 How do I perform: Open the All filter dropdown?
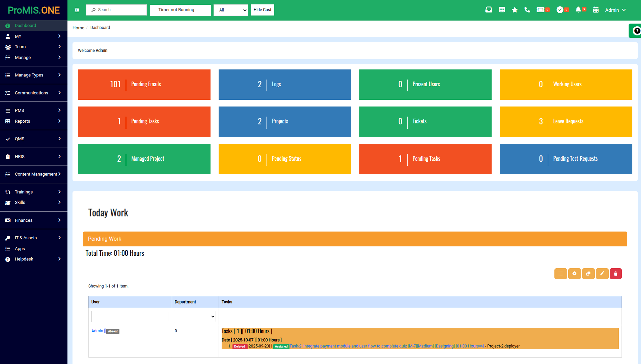click(x=231, y=10)
